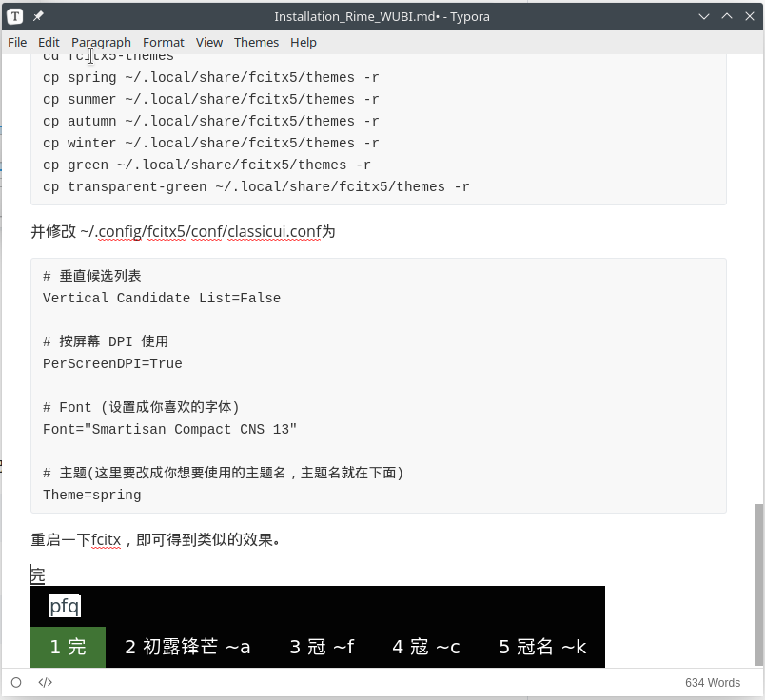This screenshot has width=765, height=700.
Task: Click the 'cp green' command line
Action: 206,165
